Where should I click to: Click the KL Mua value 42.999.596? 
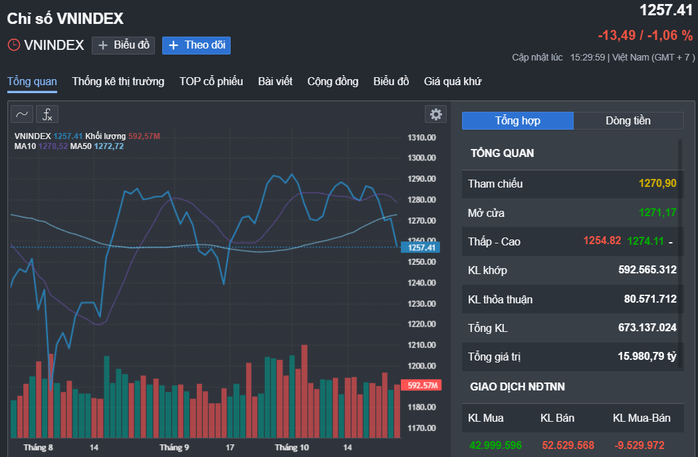pos(495,445)
